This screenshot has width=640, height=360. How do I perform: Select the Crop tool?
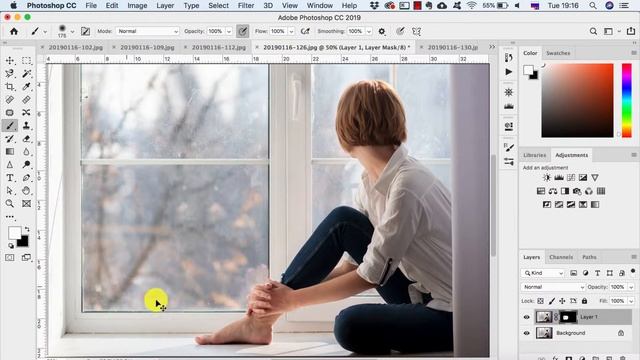[10, 87]
